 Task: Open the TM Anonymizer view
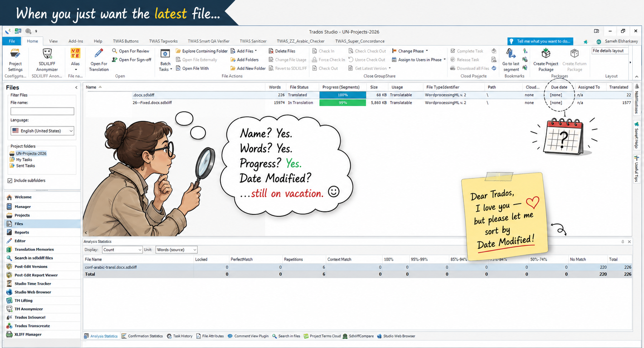coord(43,309)
